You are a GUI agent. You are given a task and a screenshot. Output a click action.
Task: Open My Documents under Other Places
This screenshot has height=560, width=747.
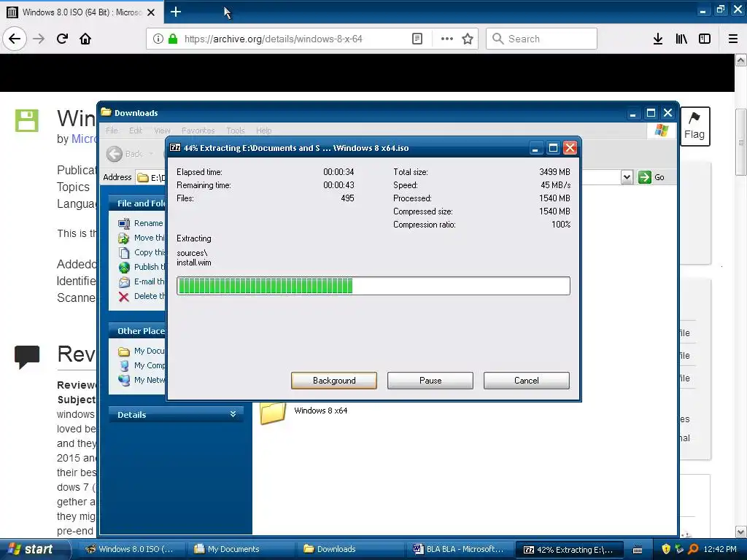(x=142, y=351)
